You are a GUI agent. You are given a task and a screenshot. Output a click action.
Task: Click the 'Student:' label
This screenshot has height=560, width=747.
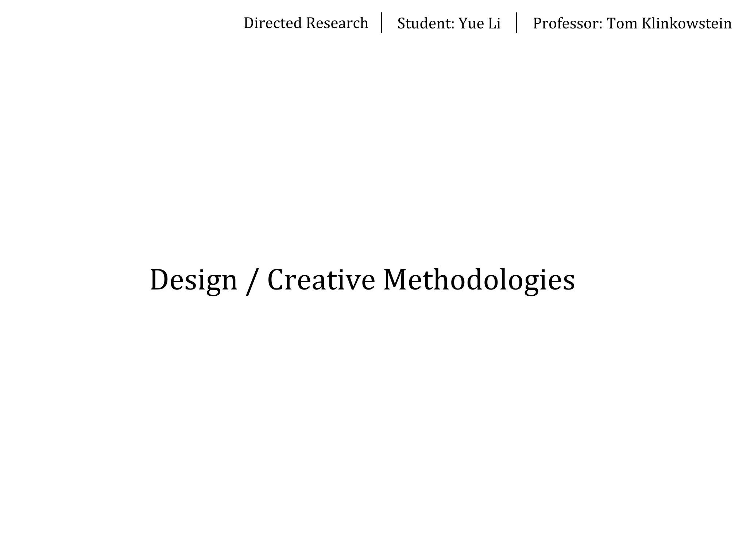(x=426, y=24)
